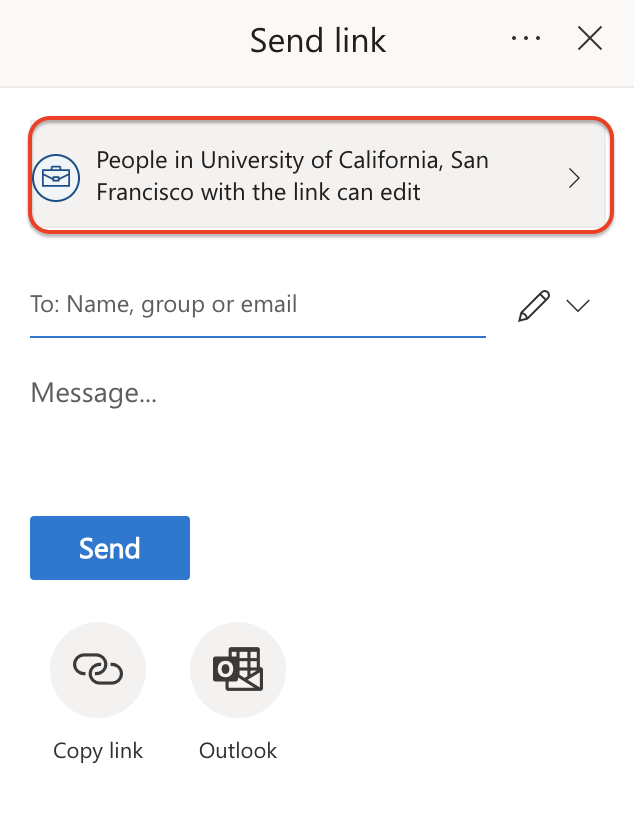Open the Outlook envelope icon

(238, 669)
